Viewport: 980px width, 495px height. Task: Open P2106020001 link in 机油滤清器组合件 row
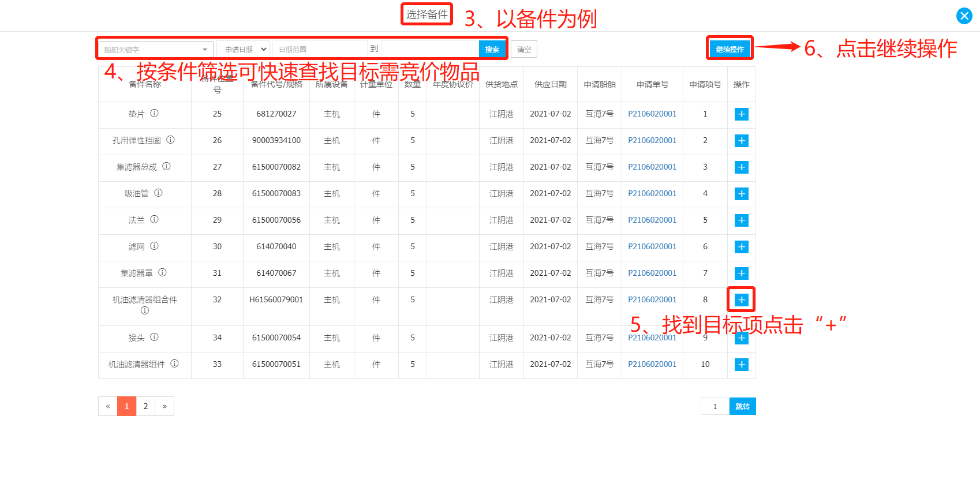click(652, 300)
